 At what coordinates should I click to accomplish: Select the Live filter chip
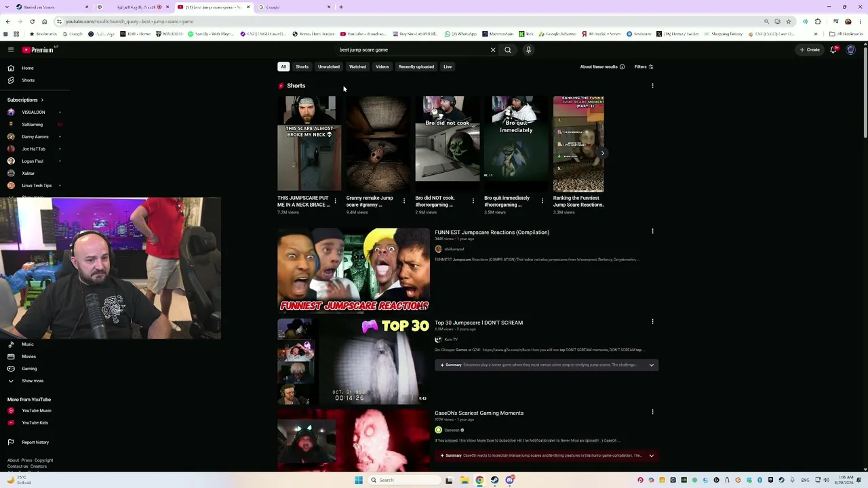tap(448, 66)
